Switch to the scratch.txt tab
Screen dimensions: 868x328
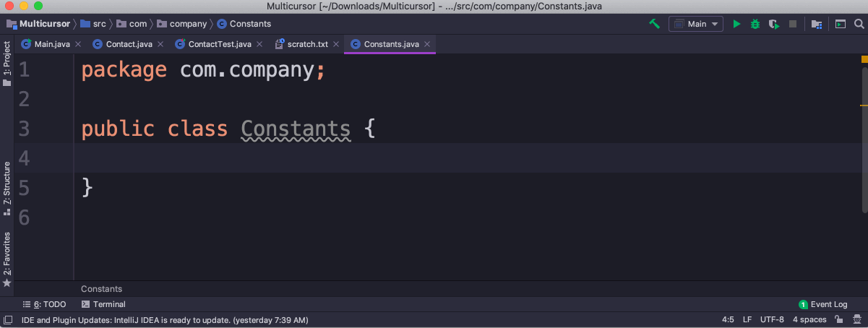pyautogui.click(x=307, y=44)
